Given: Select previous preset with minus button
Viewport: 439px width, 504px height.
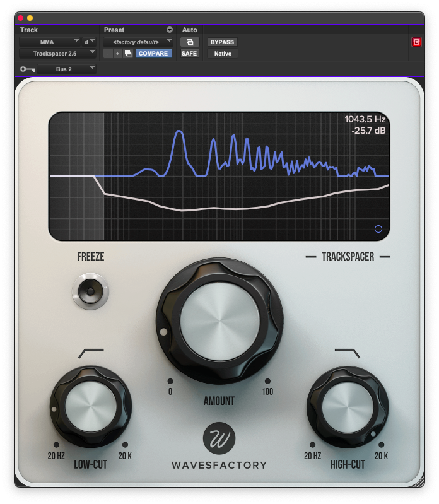Looking at the screenshot, I should point(108,54).
